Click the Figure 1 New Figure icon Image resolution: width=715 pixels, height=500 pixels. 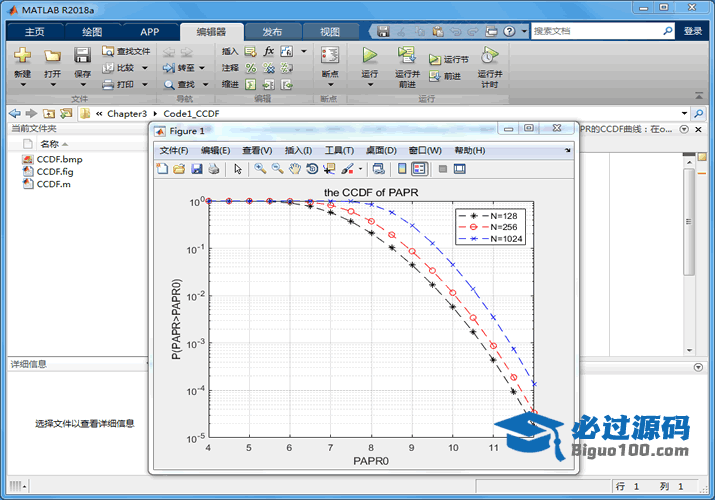coord(162,169)
